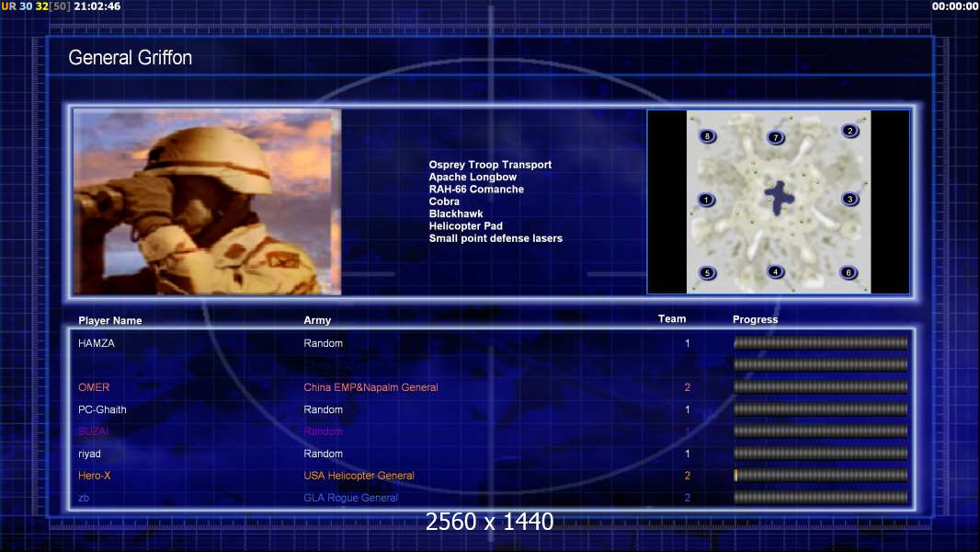Image resolution: width=980 pixels, height=552 pixels.
Task: Click start position 1 on the map
Action: (x=706, y=200)
